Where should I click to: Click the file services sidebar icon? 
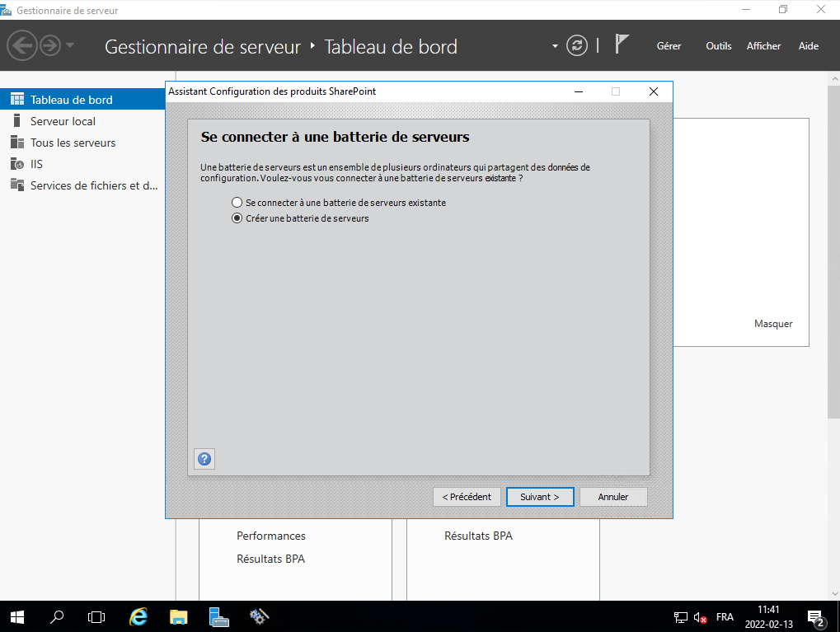pyautogui.click(x=17, y=185)
